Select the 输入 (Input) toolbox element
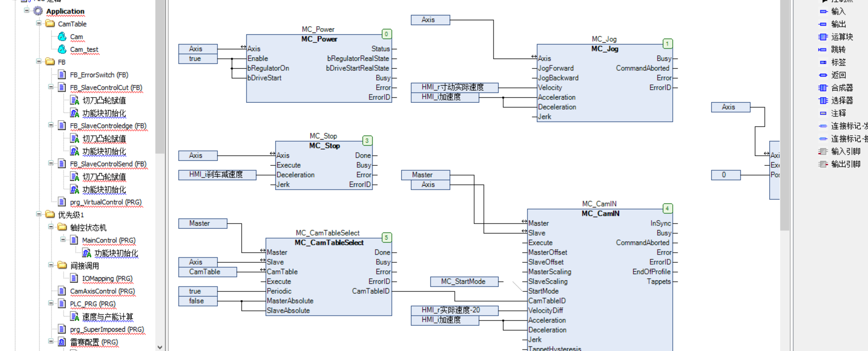 [837, 11]
